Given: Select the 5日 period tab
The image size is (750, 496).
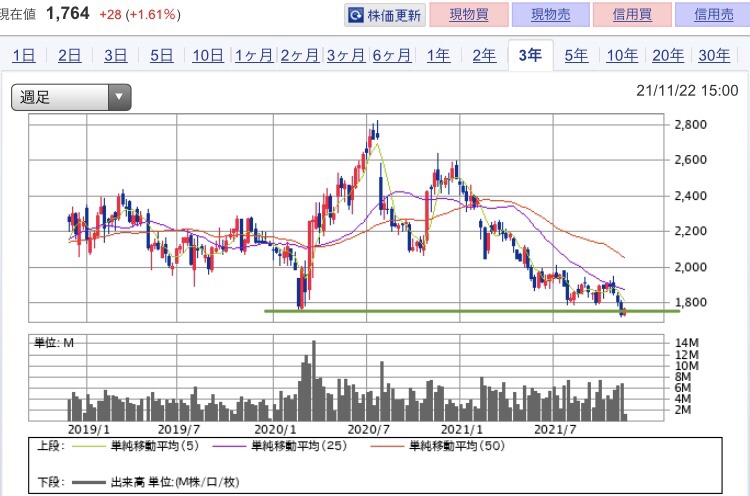Looking at the screenshot, I should 161,55.
